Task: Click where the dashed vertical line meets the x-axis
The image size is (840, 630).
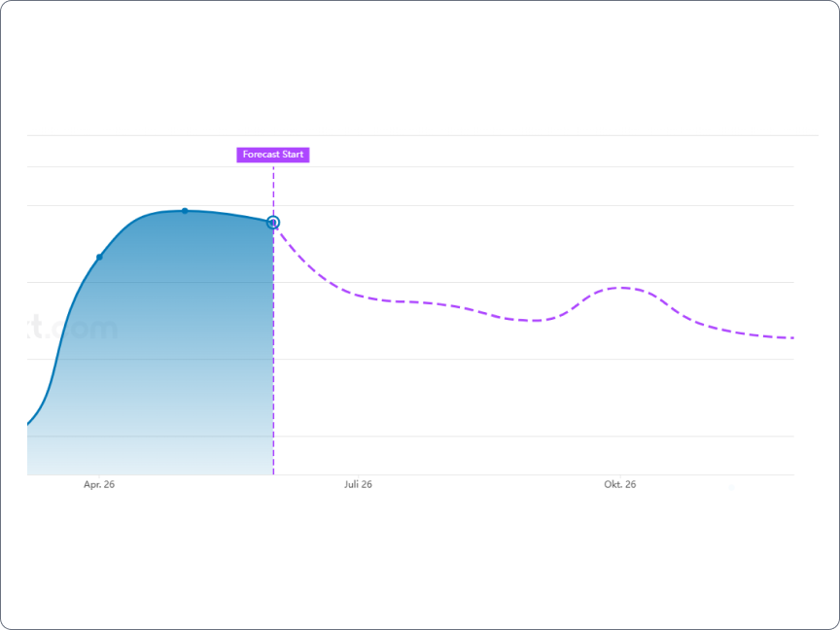Action: (x=273, y=474)
